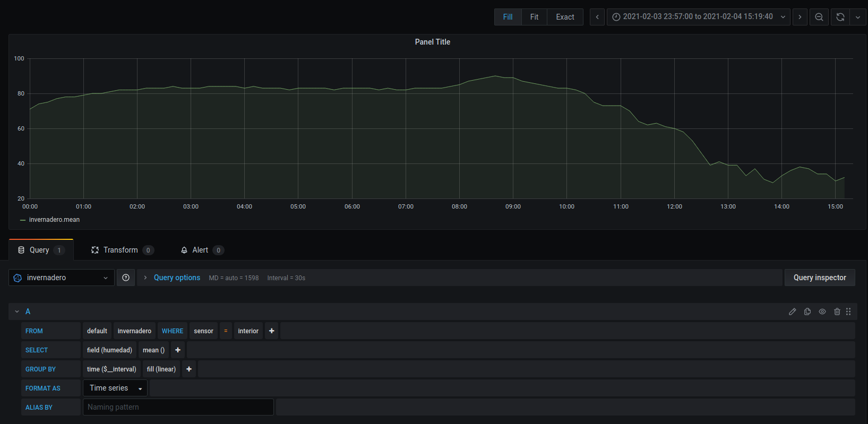This screenshot has width=868, height=424.
Task: Select the Fit display mode
Action: [x=534, y=17]
